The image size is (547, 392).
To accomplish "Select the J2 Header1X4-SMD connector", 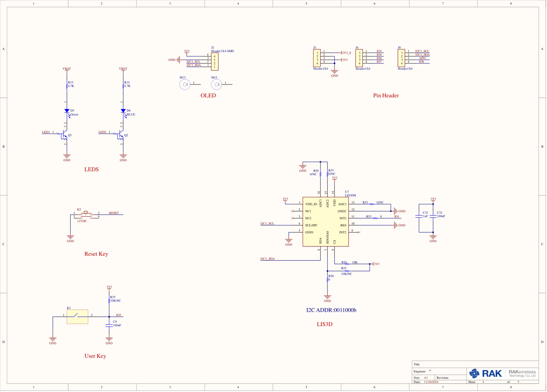I will tap(215, 62).
